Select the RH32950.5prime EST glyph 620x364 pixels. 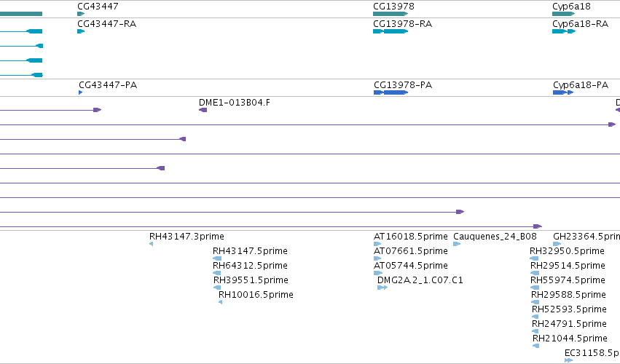(534, 258)
